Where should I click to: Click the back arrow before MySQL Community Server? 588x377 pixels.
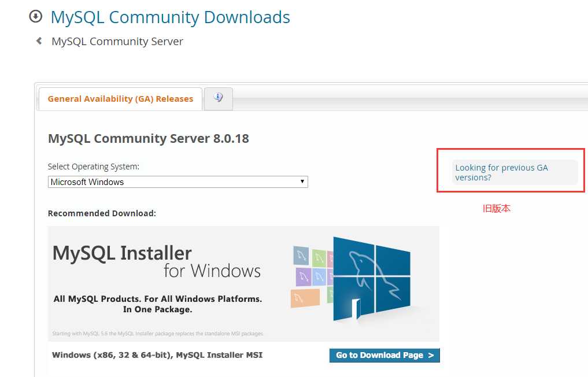tap(39, 41)
